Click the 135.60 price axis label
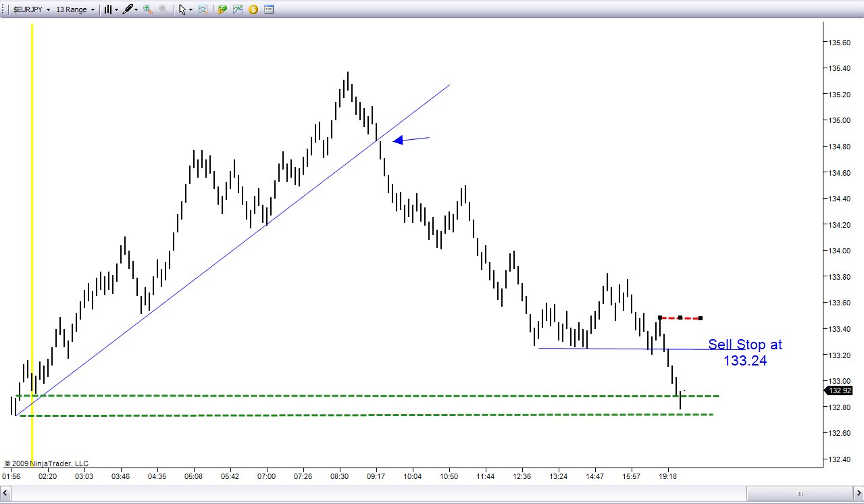The image size is (864, 504). click(840, 42)
